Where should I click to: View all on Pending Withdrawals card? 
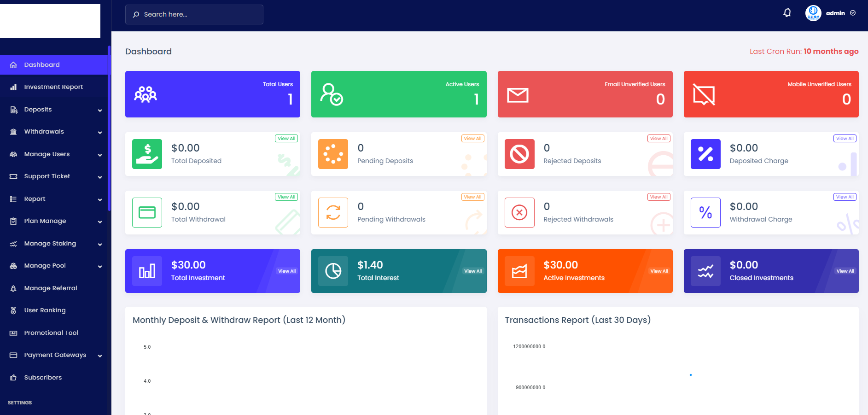pos(472,197)
